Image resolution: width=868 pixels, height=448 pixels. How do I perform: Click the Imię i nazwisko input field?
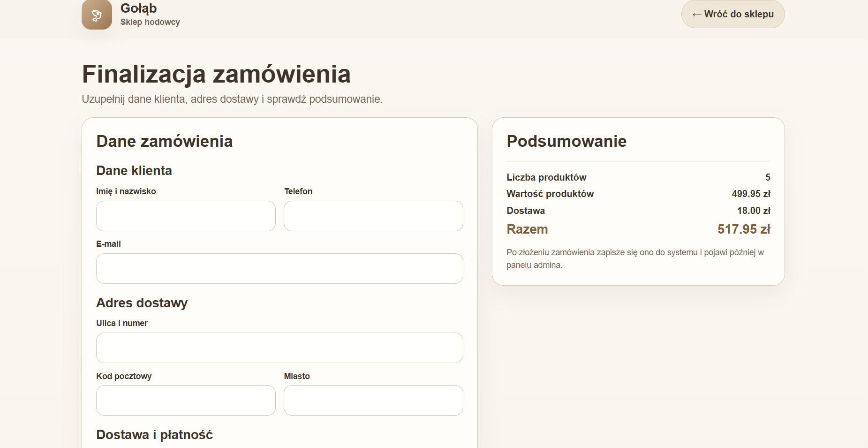tap(186, 216)
